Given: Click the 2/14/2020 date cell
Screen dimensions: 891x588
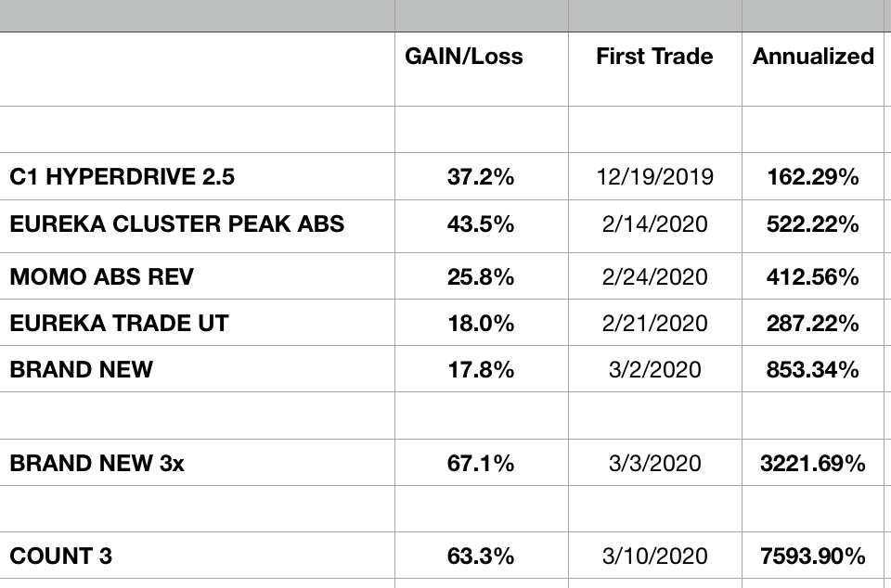Looking at the screenshot, I should 654,224.
